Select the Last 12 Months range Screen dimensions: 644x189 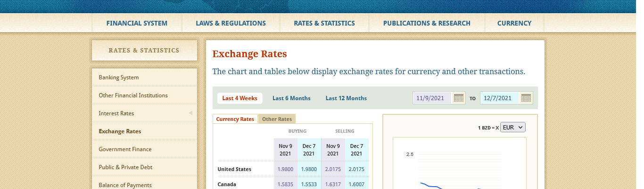click(x=346, y=98)
